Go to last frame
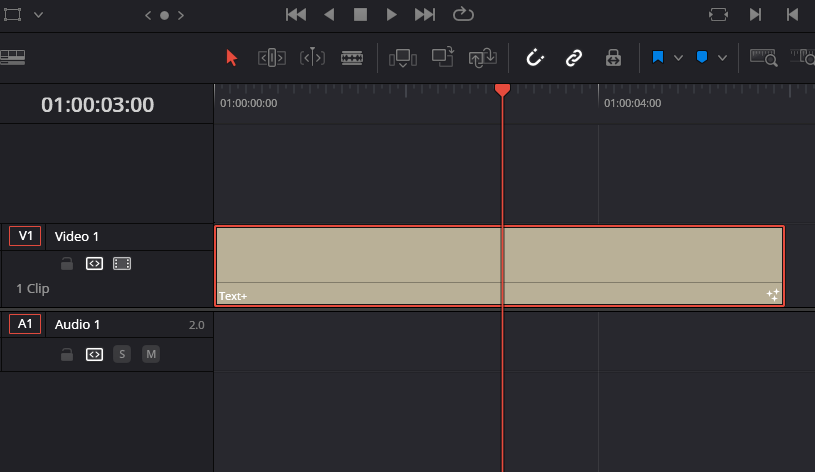Screen dimensions: 815x472 click(x=425, y=15)
